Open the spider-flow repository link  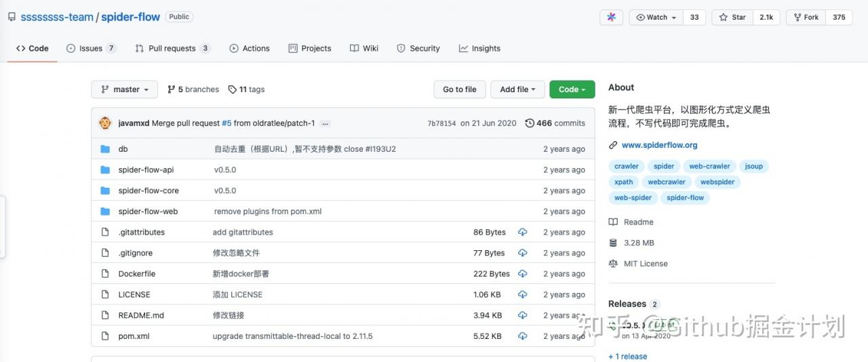[131, 17]
